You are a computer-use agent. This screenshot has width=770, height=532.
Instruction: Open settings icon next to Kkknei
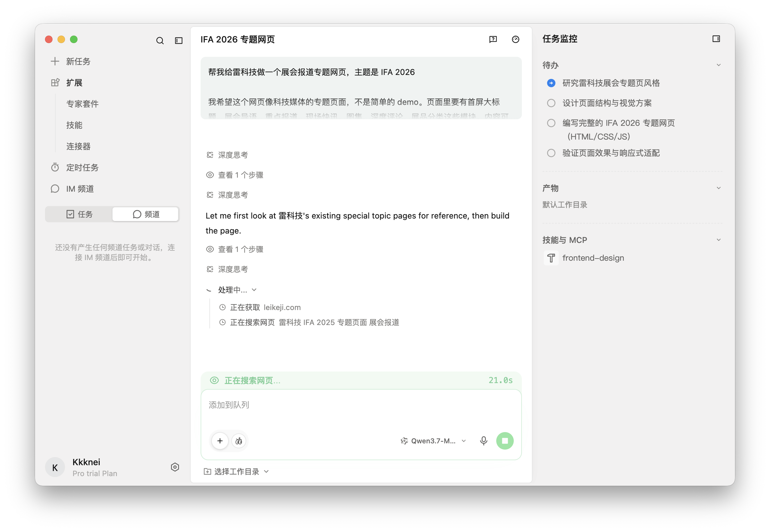click(175, 467)
